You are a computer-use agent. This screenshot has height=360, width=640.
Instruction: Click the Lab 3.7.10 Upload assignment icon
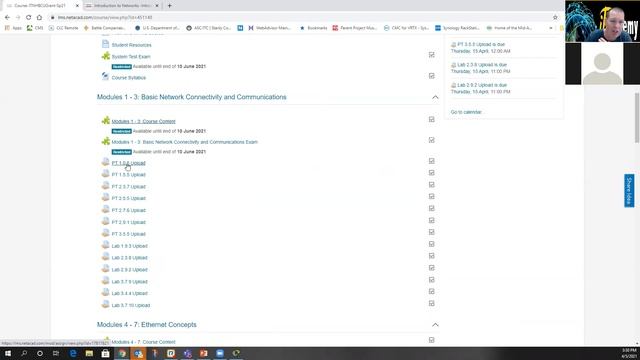click(x=106, y=304)
